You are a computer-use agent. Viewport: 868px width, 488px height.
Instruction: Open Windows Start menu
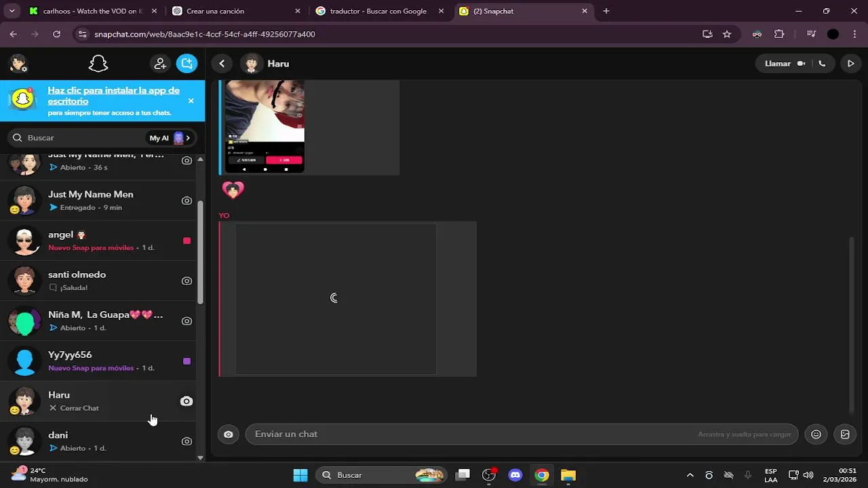(x=300, y=475)
